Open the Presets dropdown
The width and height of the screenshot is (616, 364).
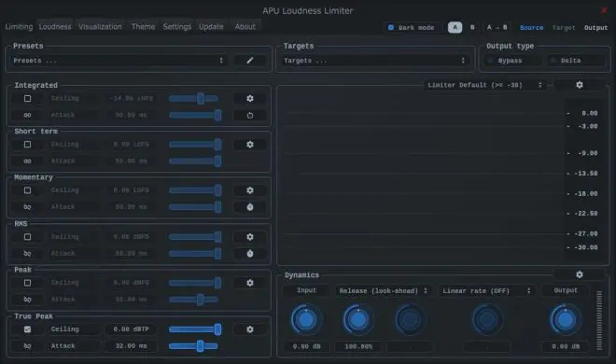(x=119, y=61)
